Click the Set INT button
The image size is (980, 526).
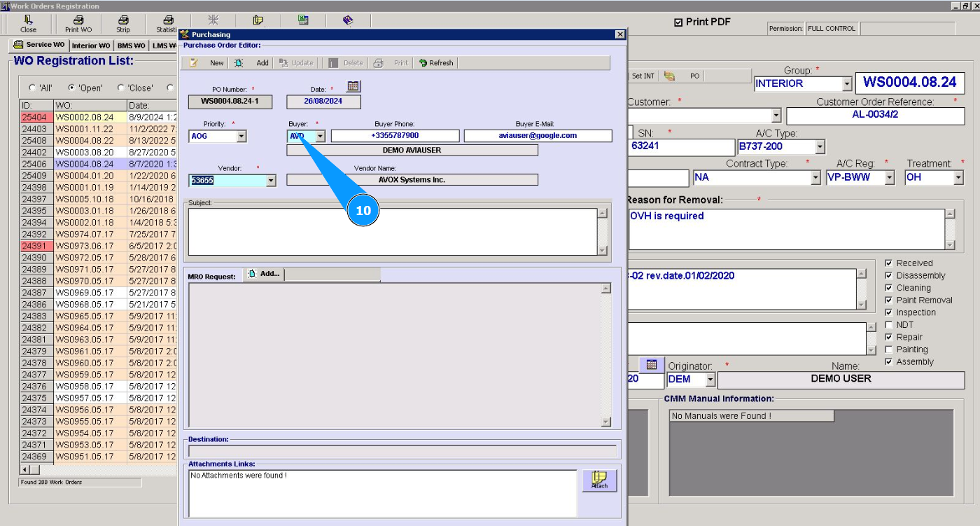point(643,76)
